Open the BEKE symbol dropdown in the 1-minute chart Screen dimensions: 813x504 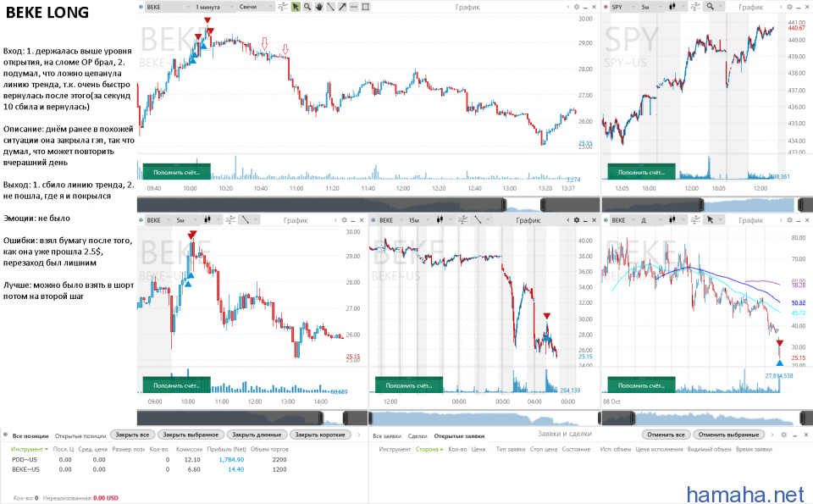point(169,7)
